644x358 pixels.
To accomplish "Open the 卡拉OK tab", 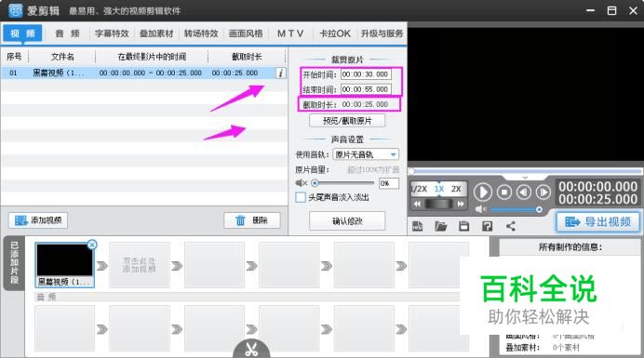I will (x=335, y=33).
